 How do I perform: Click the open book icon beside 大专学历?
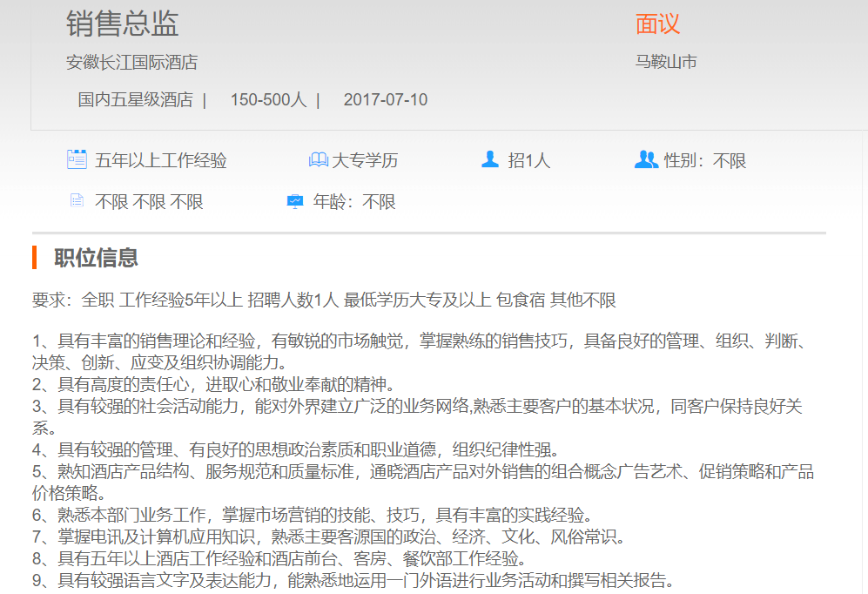click(x=318, y=160)
